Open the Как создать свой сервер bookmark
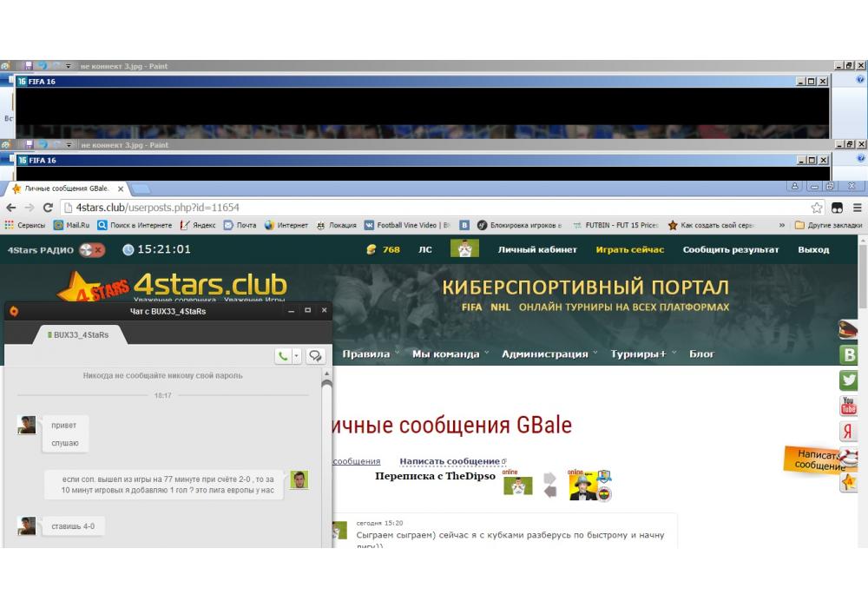Screen dimensions: 868x608 pos(712,225)
